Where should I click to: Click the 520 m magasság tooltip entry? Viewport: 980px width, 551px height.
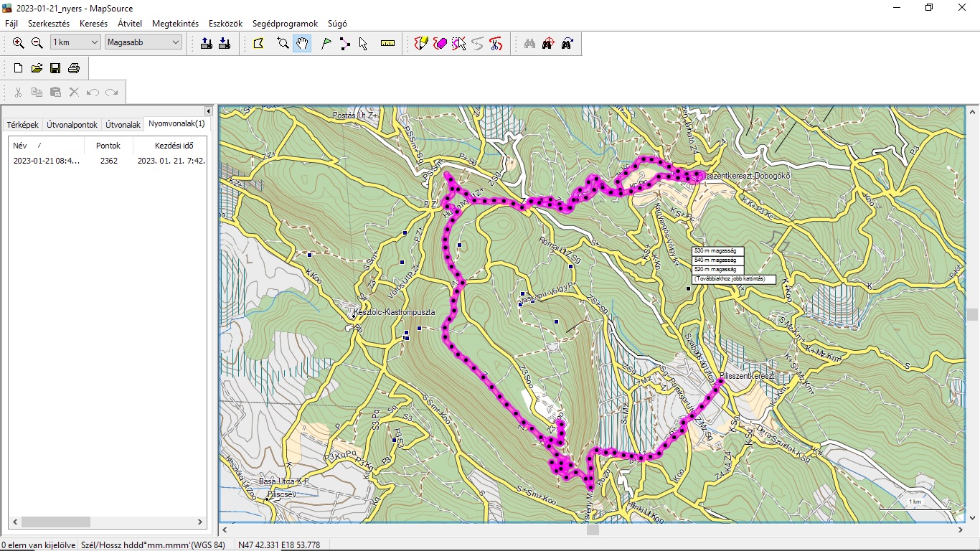click(x=717, y=269)
